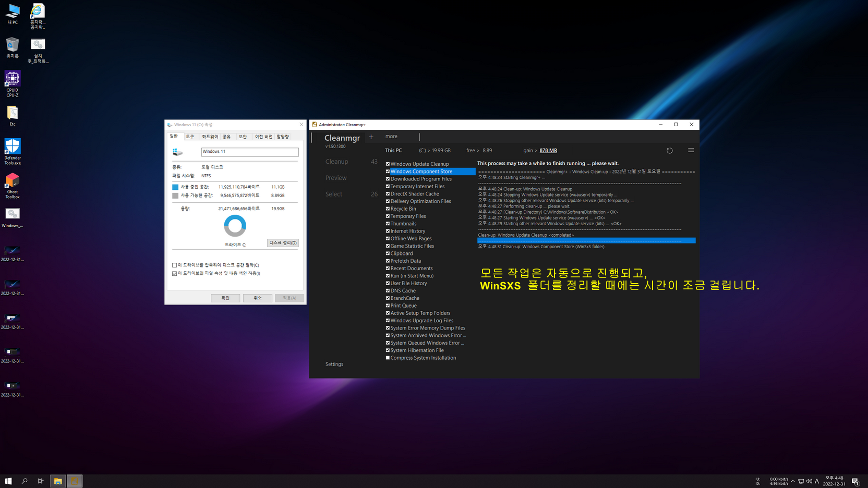Image resolution: width=868 pixels, height=488 pixels.
Task: Switch to the 하드웨어 tab in properties
Action: pyautogui.click(x=210, y=137)
